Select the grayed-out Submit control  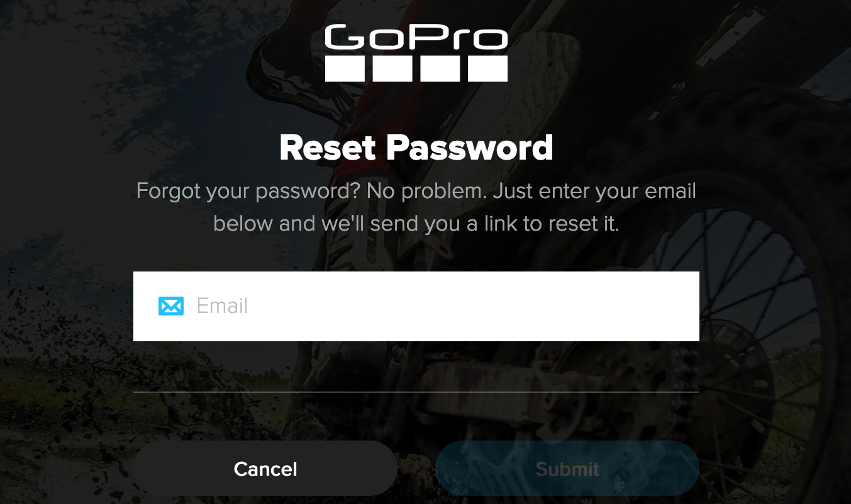(567, 468)
